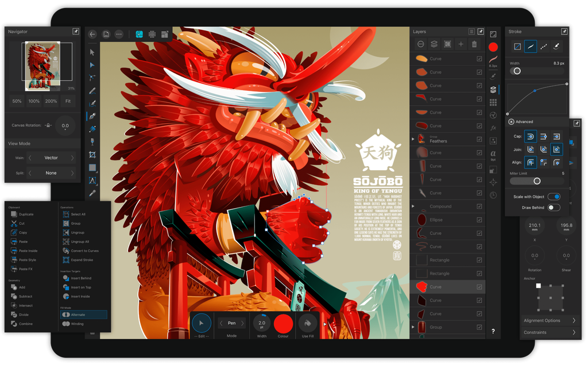588x368 pixels.
Task: Choose the rounded Join style in Stroke Advanced
Action: click(x=531, y=149)
